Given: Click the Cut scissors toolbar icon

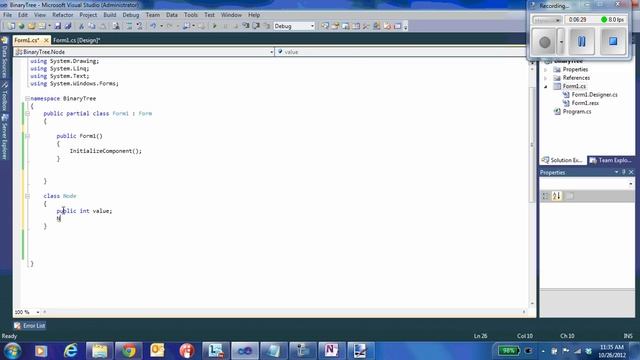Looking at the screenshot, I should tap(81, 26).
